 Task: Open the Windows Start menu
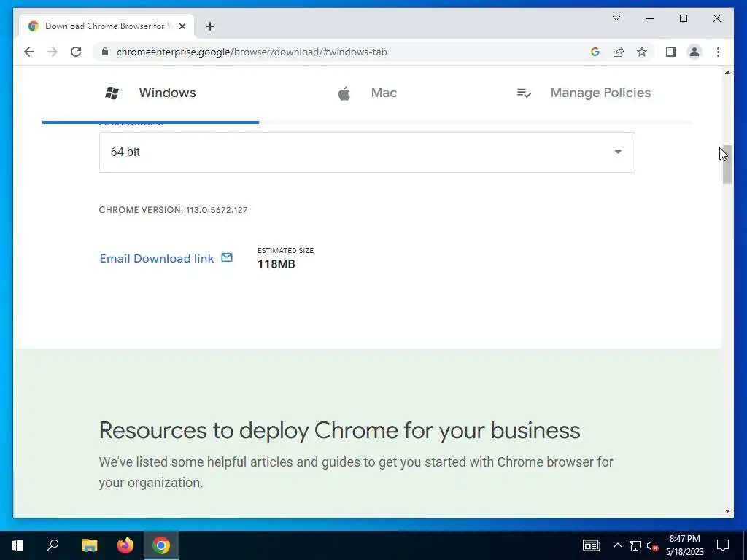[18, 545]
